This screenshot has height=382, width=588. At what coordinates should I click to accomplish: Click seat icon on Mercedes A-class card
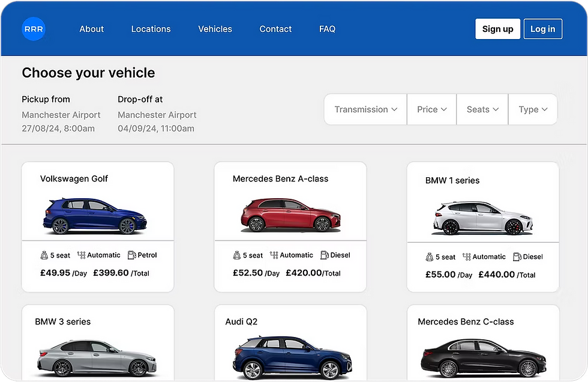click(237, 255)
